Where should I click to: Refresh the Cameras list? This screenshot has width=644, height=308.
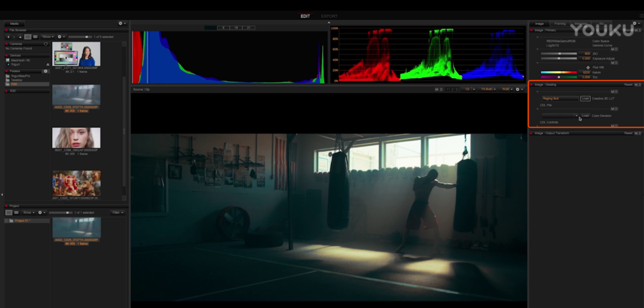(x=45, y=44)
